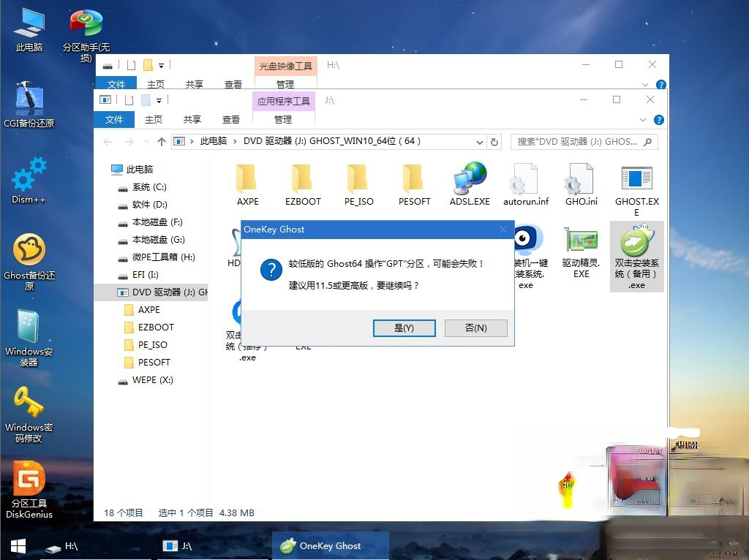Select 装机一键装系统.exe file
Screen dimensions: 749x560
pos(530,258)
